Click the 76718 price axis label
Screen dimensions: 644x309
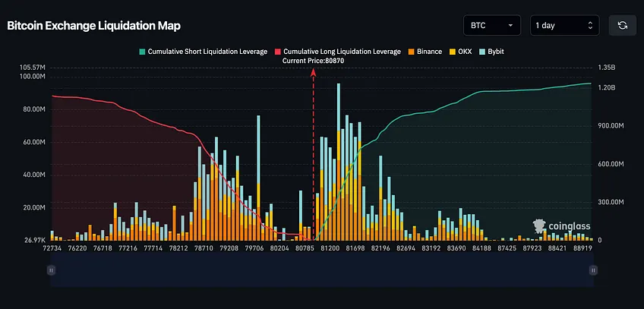[103, 249]
